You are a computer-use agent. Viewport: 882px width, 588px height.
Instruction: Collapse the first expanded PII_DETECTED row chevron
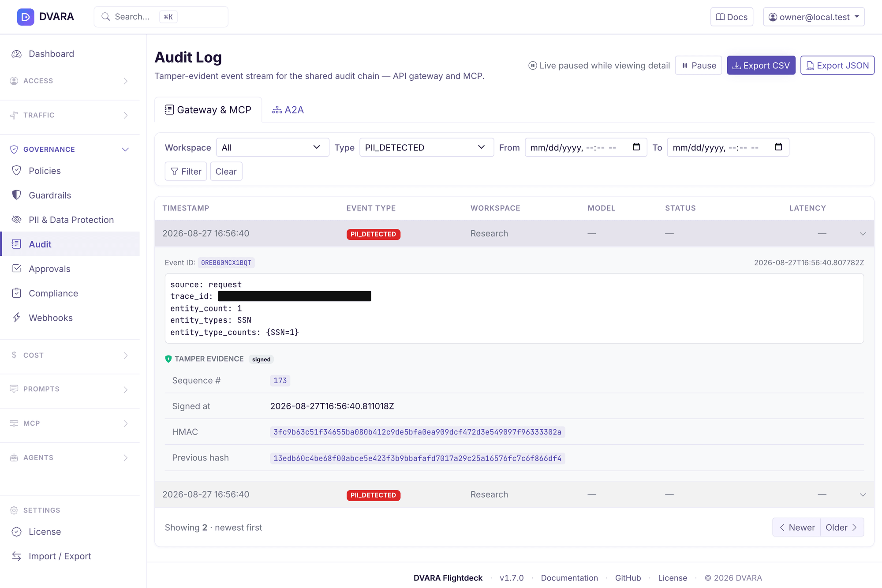pyautogui.click(x=863, y=234)
